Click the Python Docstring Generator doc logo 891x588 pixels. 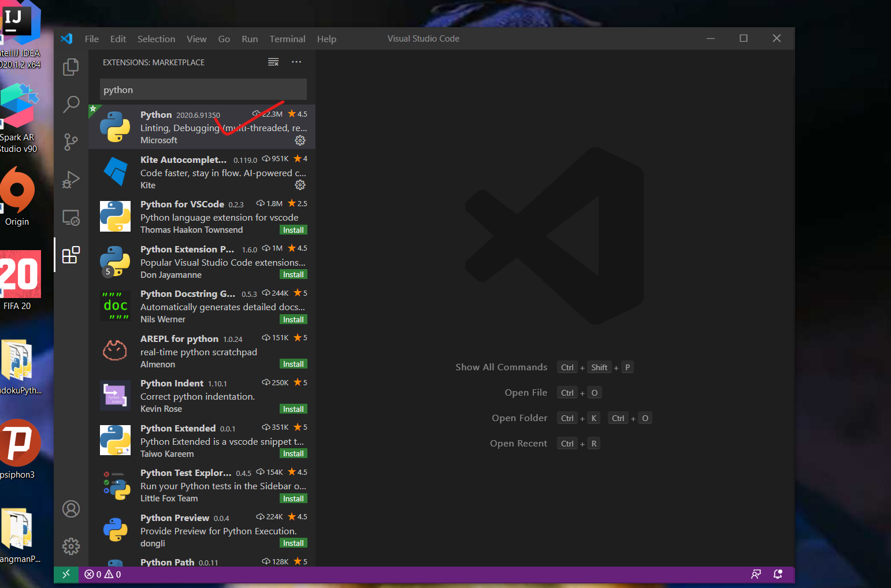(115, 306)
